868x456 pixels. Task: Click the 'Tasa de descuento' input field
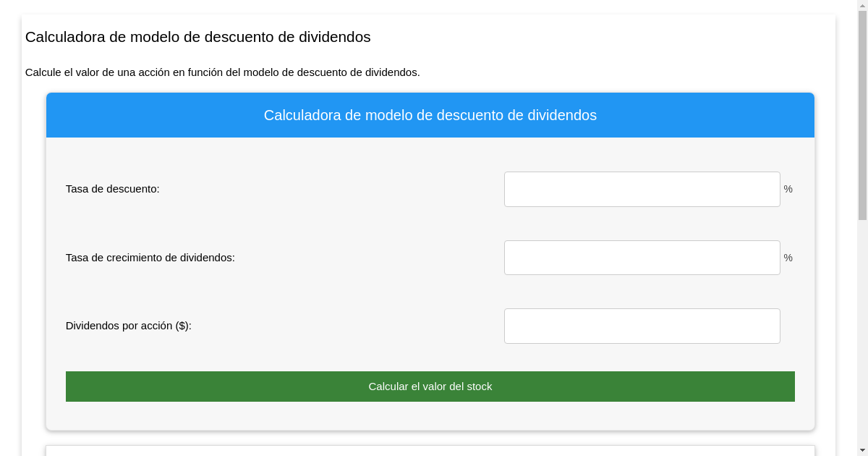642,189
